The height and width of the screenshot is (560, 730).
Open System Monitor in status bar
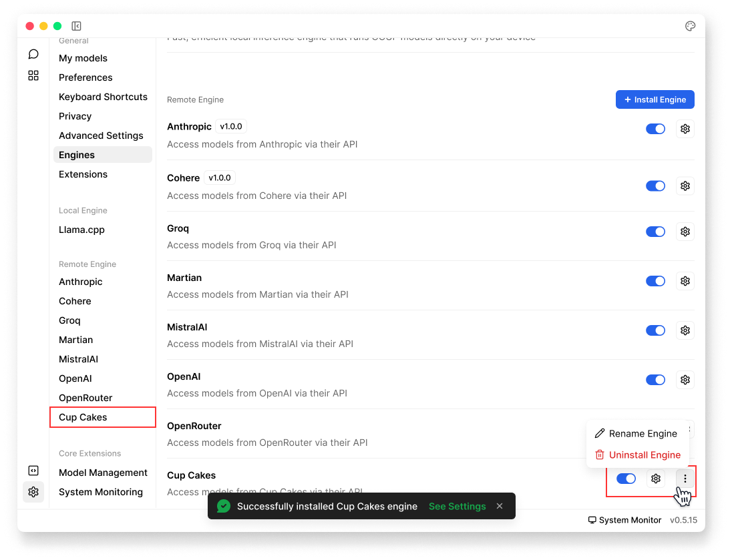point(624,520)
